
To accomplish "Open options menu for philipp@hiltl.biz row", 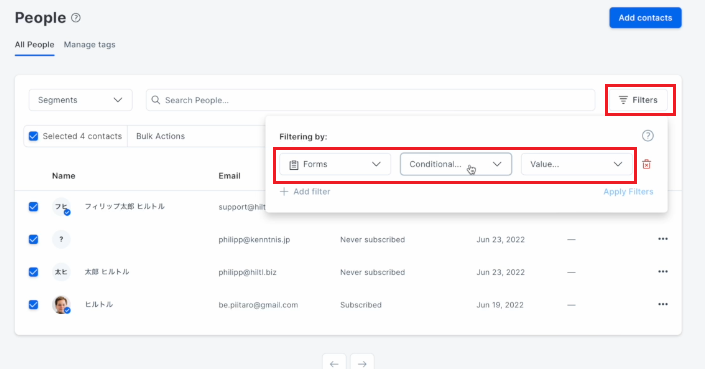I will click(663, 272).
